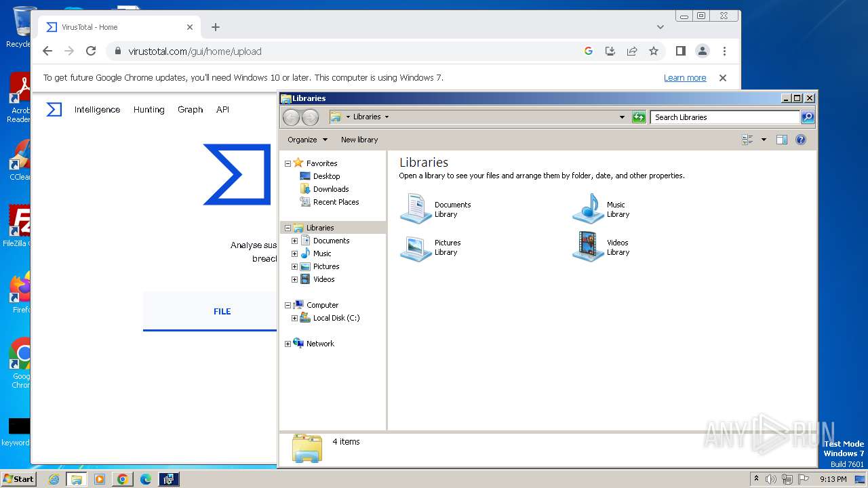Reload the VirusTotal page in Chrome
868x488 pixels.
pos(91,51)
